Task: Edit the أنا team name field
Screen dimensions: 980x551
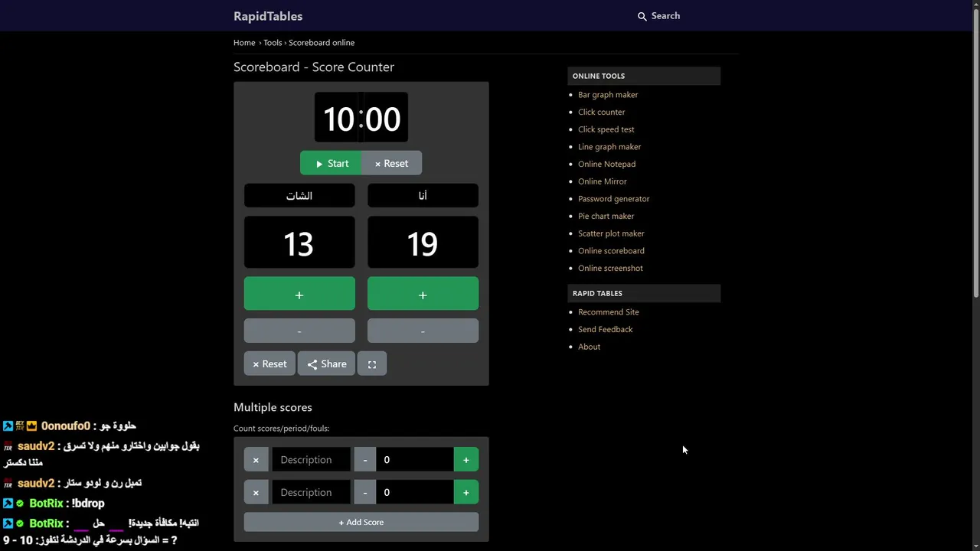Action: tap(423, 196)
